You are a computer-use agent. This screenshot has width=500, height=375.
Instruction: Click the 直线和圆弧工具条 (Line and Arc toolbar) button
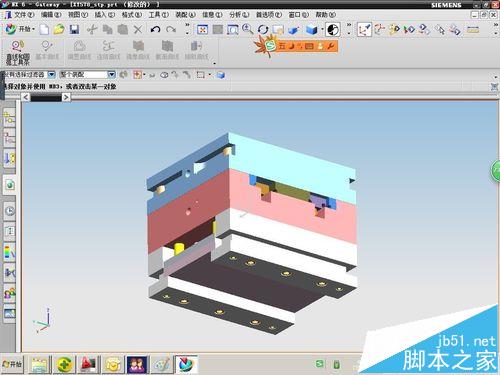click(x=18, y=52)
